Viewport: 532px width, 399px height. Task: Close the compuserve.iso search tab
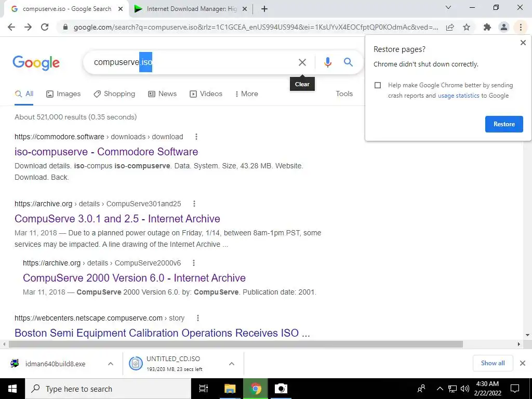pyautogui.click(x=121, y=9)
